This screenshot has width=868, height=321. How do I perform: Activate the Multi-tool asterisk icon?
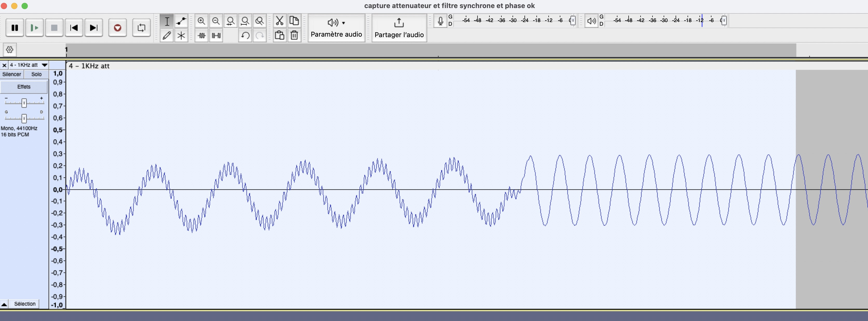pos(181,35)
